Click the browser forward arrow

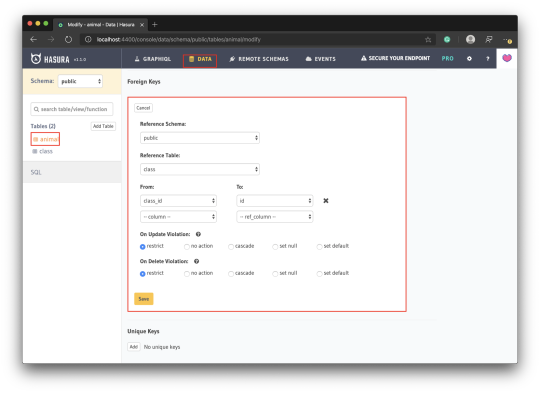click(x=51, y=39)
